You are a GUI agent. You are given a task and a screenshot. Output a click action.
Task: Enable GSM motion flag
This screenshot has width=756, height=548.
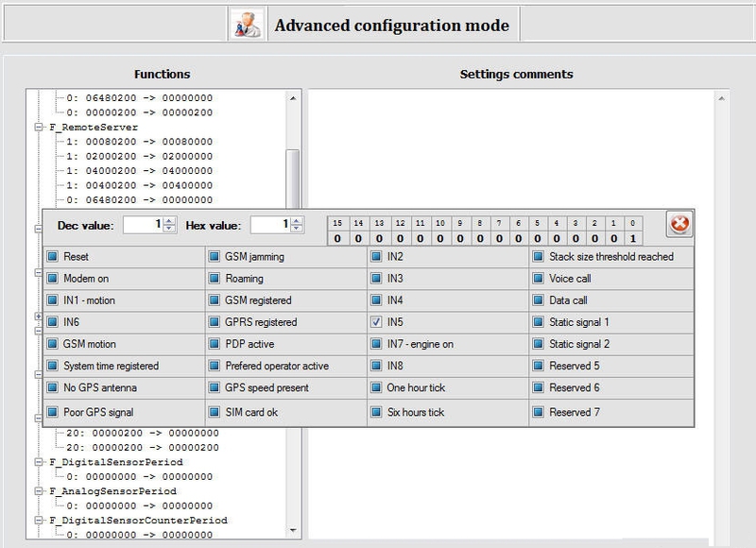tap(53, 344)
